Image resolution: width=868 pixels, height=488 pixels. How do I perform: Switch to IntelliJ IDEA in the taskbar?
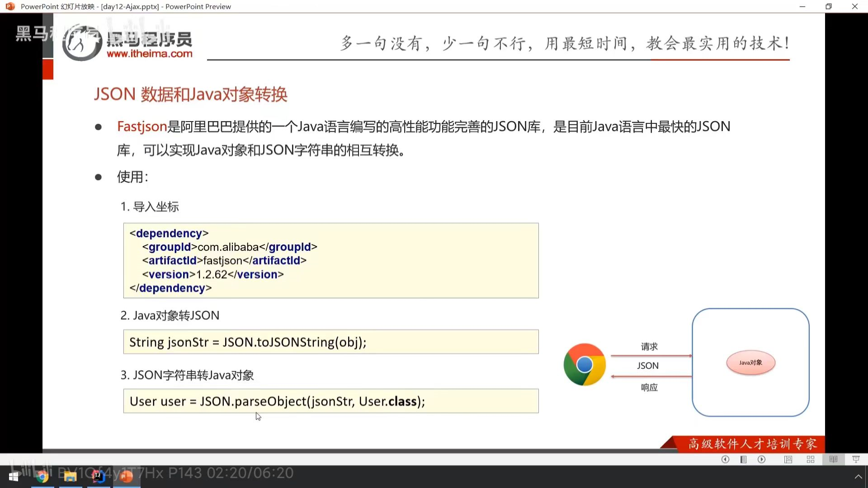[98, 477]
